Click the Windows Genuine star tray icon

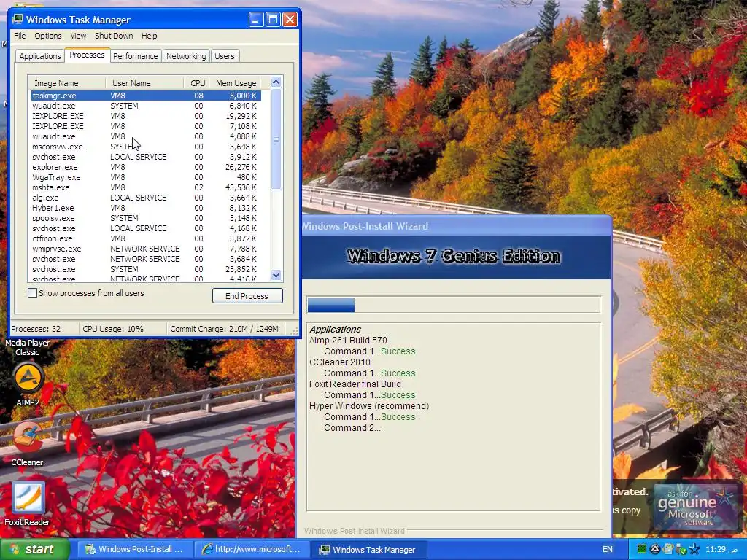pyautogui.click(x=694, y=549)
